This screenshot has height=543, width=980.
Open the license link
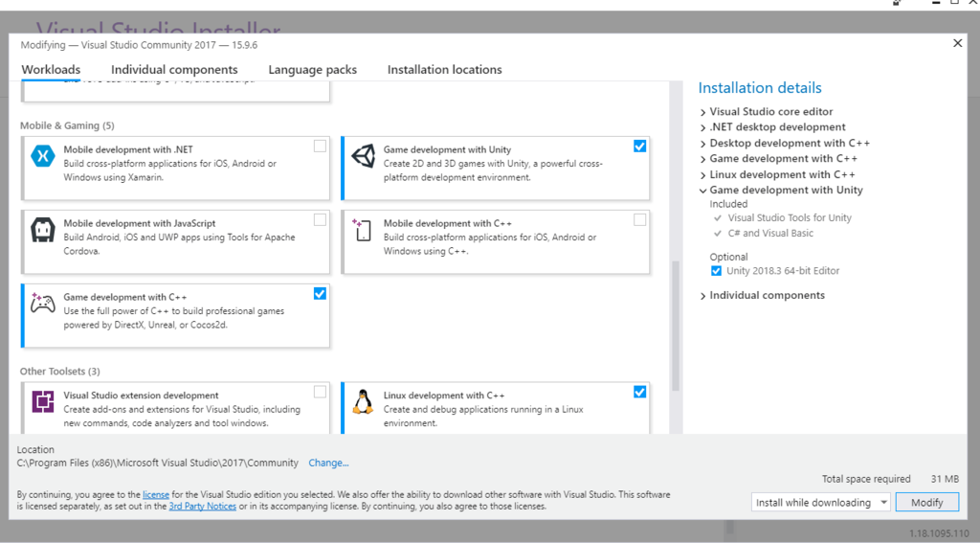(156, 494)
